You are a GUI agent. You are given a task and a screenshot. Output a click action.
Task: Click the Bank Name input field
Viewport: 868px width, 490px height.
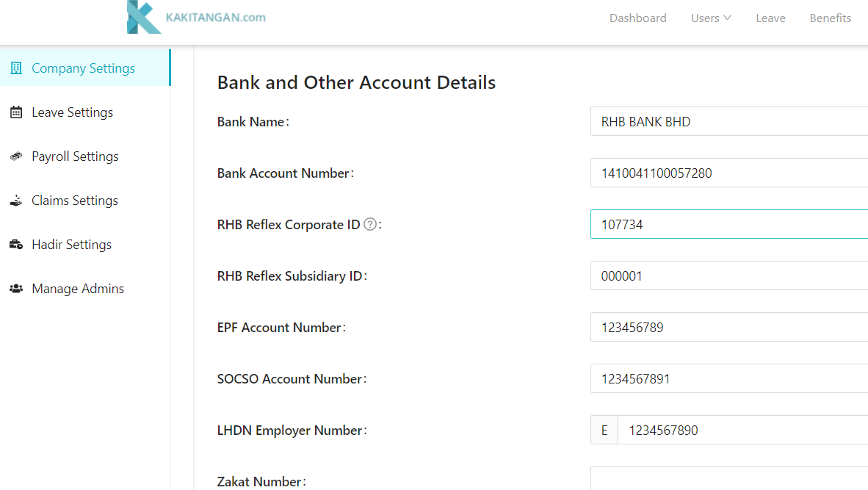click(727, 121)
